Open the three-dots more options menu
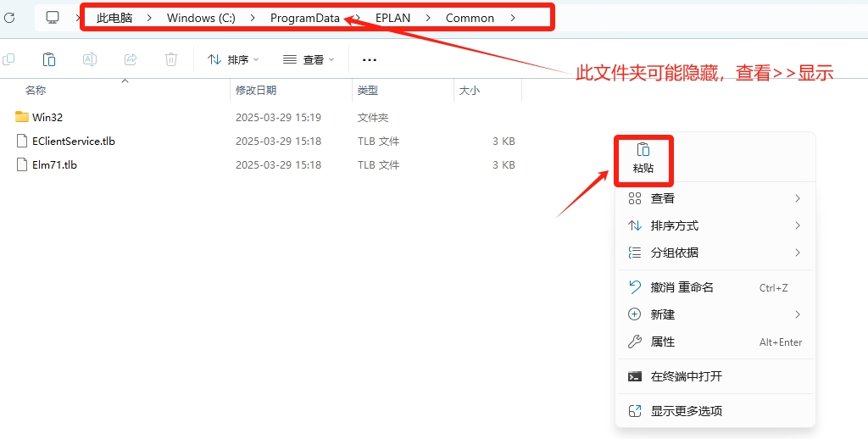 (x=369, y=59)
